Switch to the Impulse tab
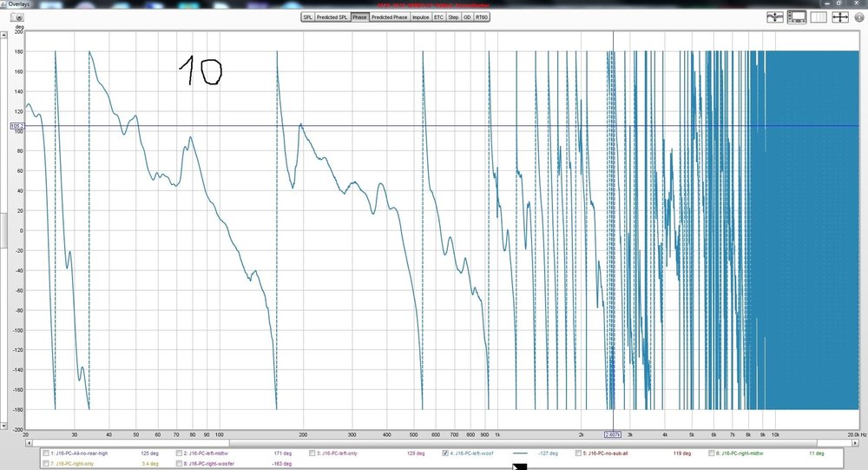The height and width of the screenshot is (470, 868). tap(421, 17)
